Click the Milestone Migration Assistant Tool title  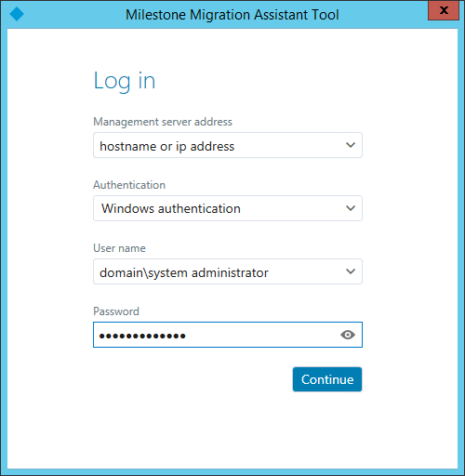coord(232,15)
